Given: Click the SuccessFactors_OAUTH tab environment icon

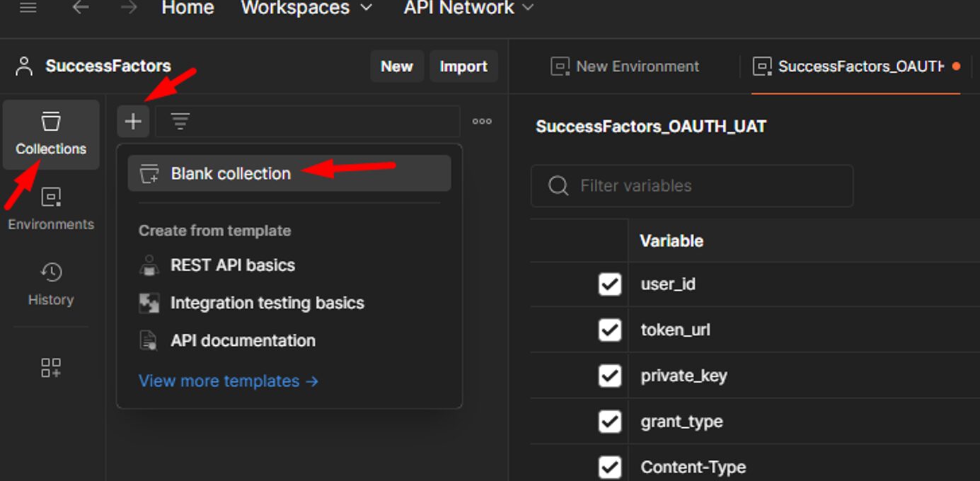Looking at the screenshot, I should pos(763,66).
